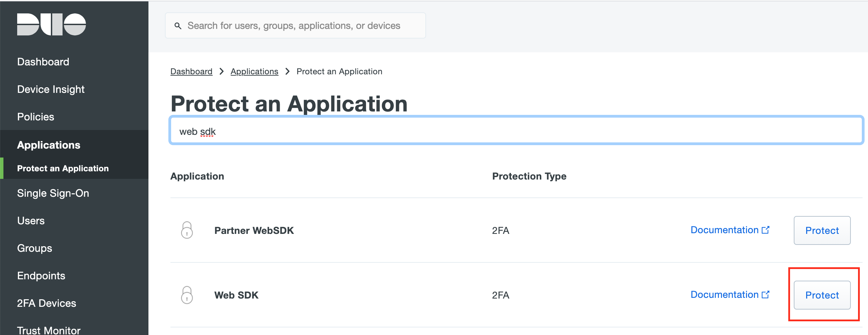Click the Applications breadcrumb link
Viewport: 868px width, 335px height.
(x=254, y=72)
